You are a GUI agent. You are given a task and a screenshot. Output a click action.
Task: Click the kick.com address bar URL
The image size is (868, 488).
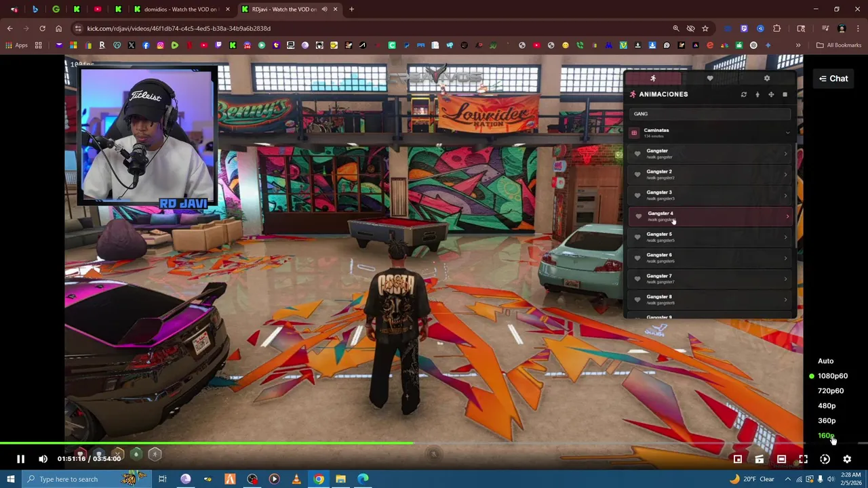pos(179,28)
